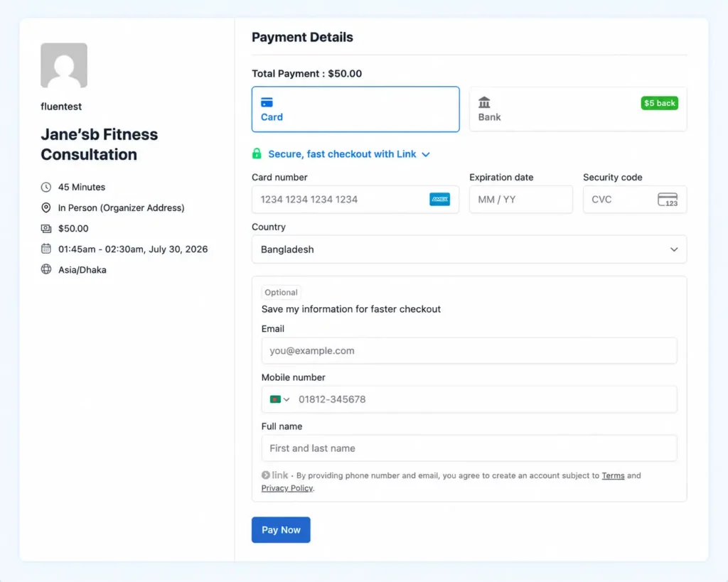Focus the Card number input field
The width and height of the screenshot is (728, 582).
coord(355,200)
